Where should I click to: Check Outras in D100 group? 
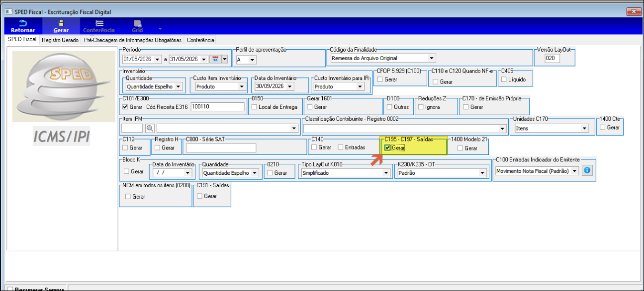390,107
